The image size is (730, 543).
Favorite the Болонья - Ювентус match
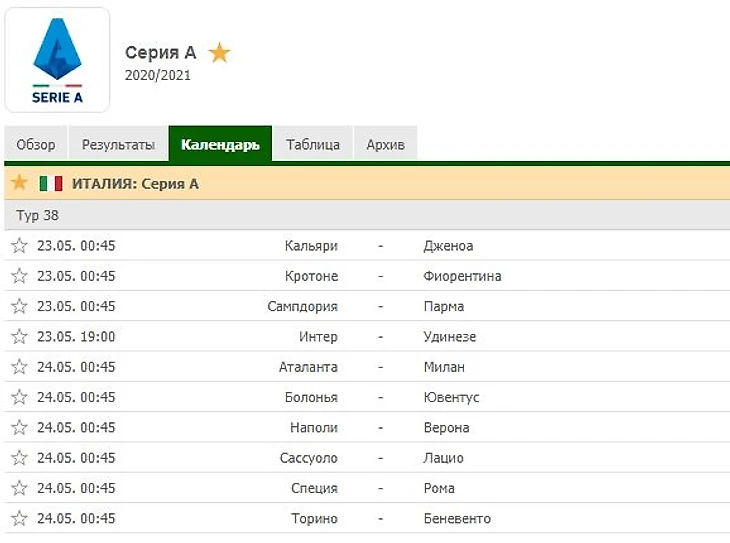[19, 397]
